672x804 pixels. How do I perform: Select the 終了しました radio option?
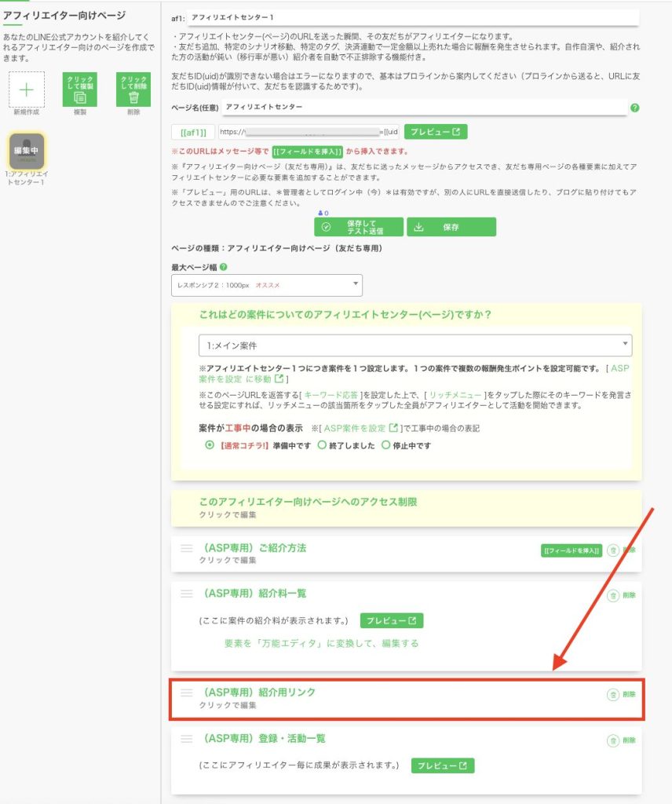pos(321,445)
